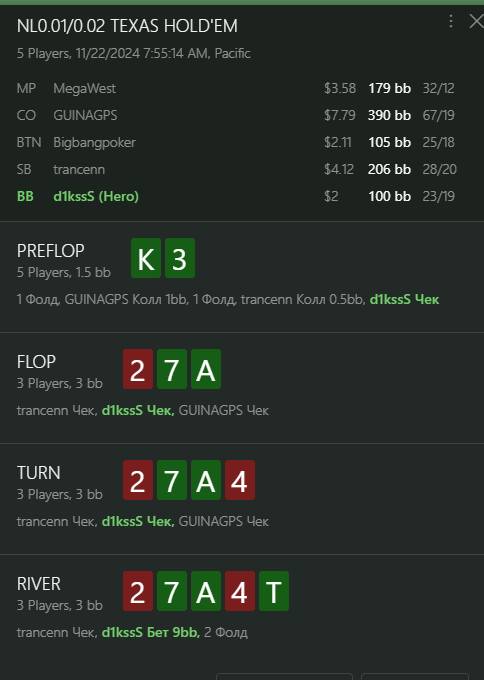484x680 pixels.
Task: Click the hero's K hole card
Action: [146, 258]
